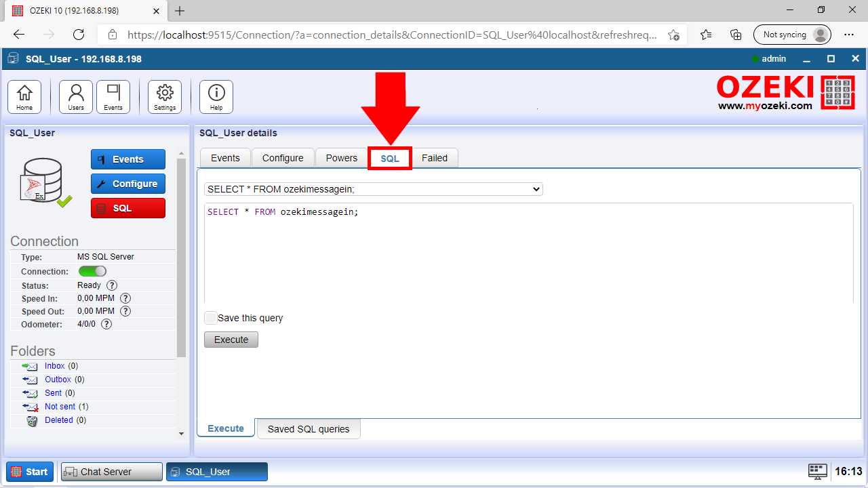Toggle the Connection switch off
The width and height of the screenshot is (868, 488).
click(92, 271)
